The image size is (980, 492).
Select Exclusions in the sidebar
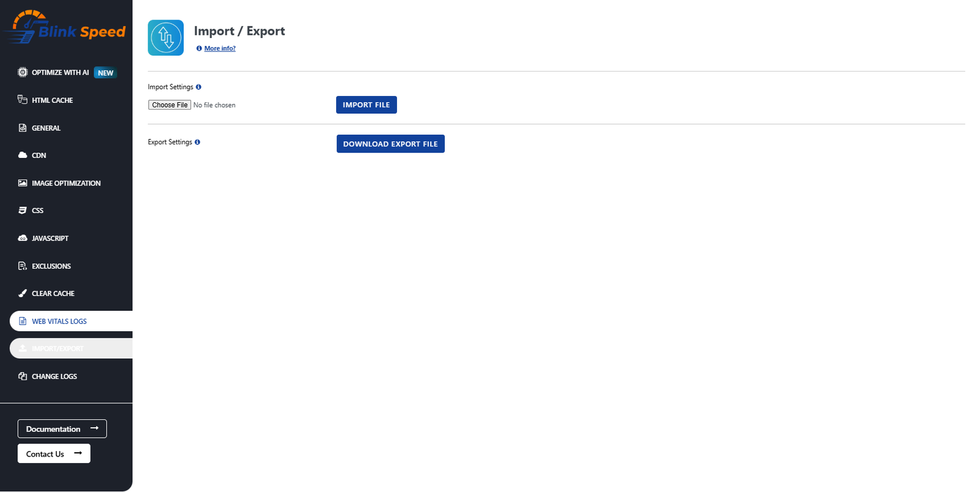point(51,266)
